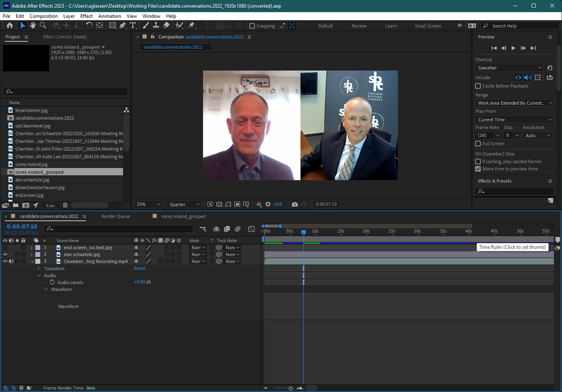
Task: Switch to the Render Queue tab
Action: click(x=115, y=217)
